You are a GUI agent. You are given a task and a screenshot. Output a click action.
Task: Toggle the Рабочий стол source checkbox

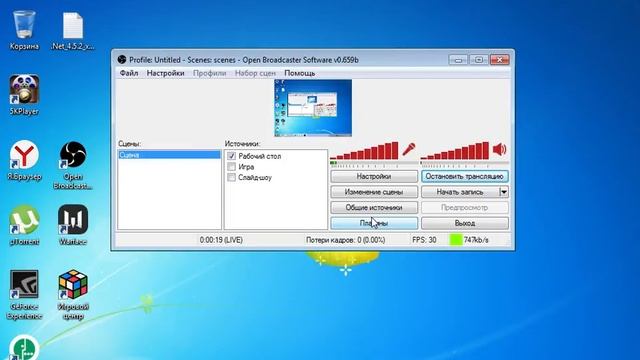(231, 156)
